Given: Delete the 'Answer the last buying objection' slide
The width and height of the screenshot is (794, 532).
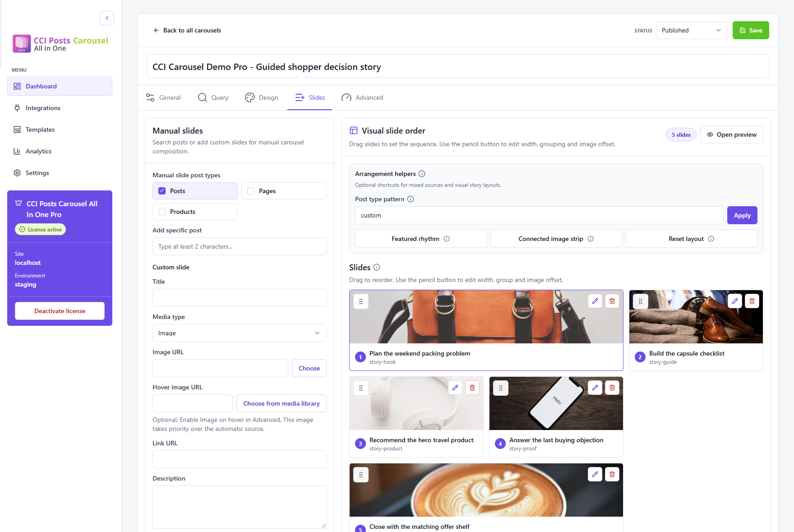Looking at the screenshot, I should [x=612, y=388].
